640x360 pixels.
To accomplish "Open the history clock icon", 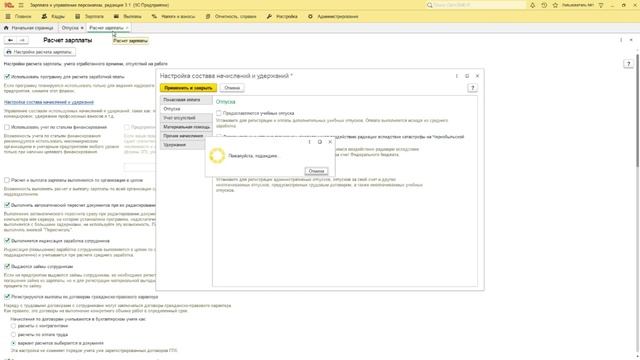I will click(544, 5).
